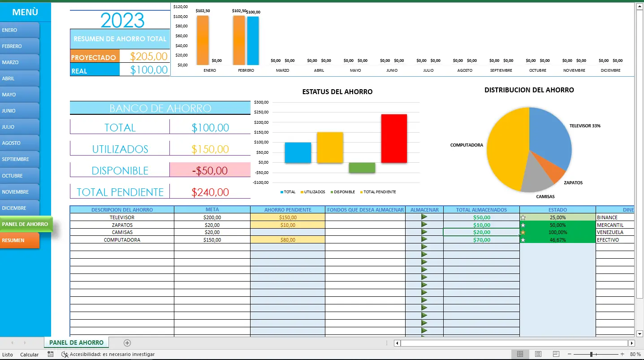Click the green store arrow in TELEVISOR row

coord(424,217)
